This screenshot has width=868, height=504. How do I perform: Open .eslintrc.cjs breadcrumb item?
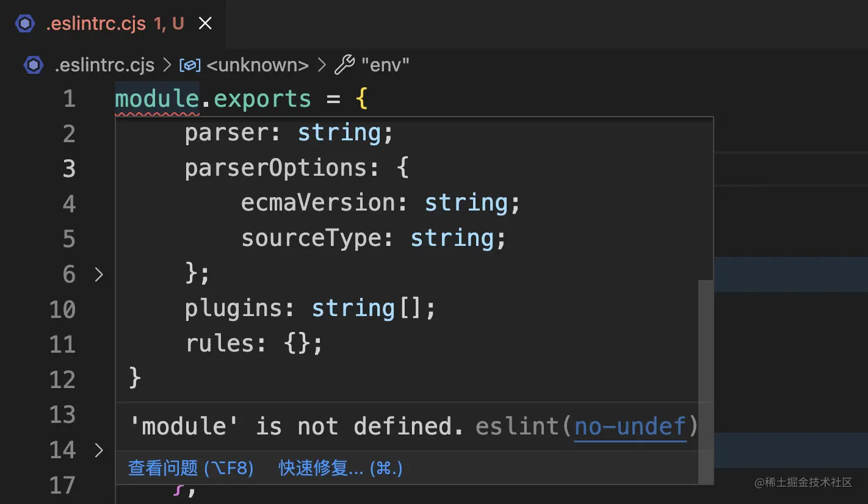104,65
